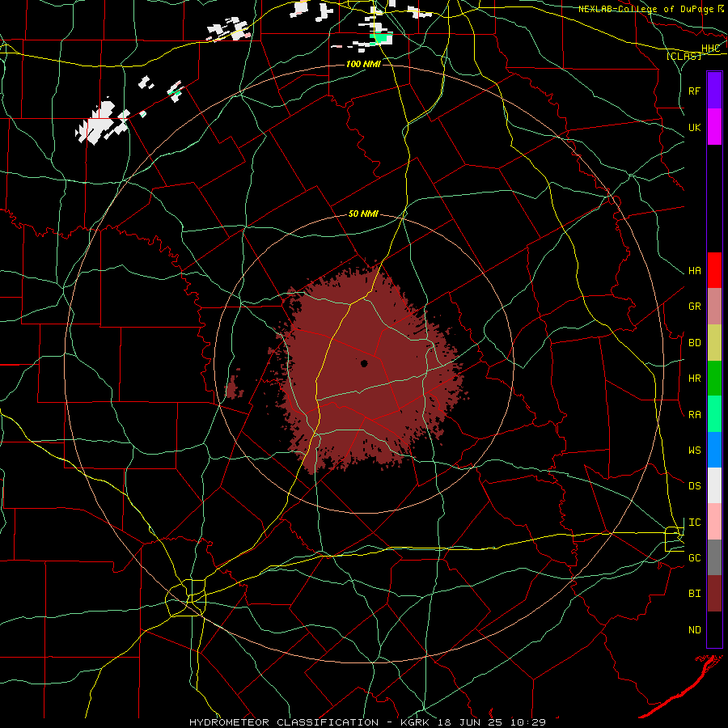Screen dimensions: 728x728
Task: Click the black radar site dot
Action: pyautogui.click(x=365, y=363)
